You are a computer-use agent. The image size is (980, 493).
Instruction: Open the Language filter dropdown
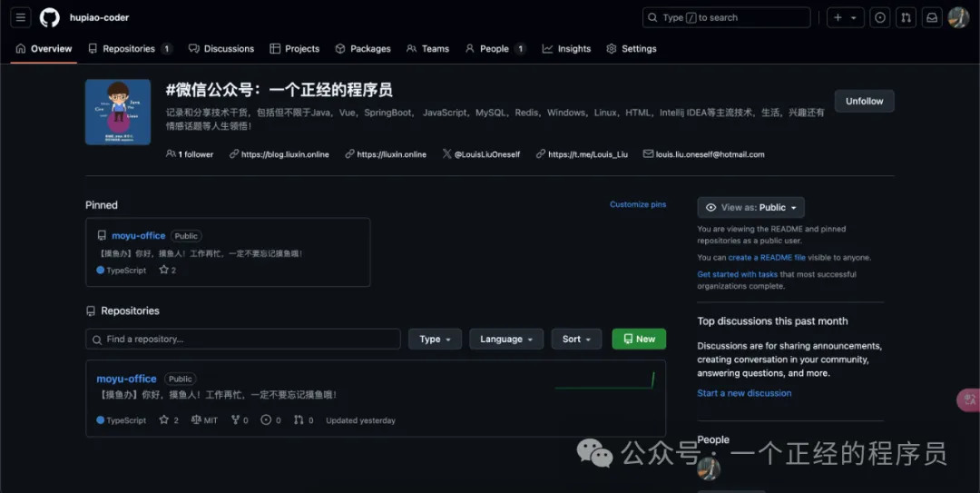click(x=506, y=339)
